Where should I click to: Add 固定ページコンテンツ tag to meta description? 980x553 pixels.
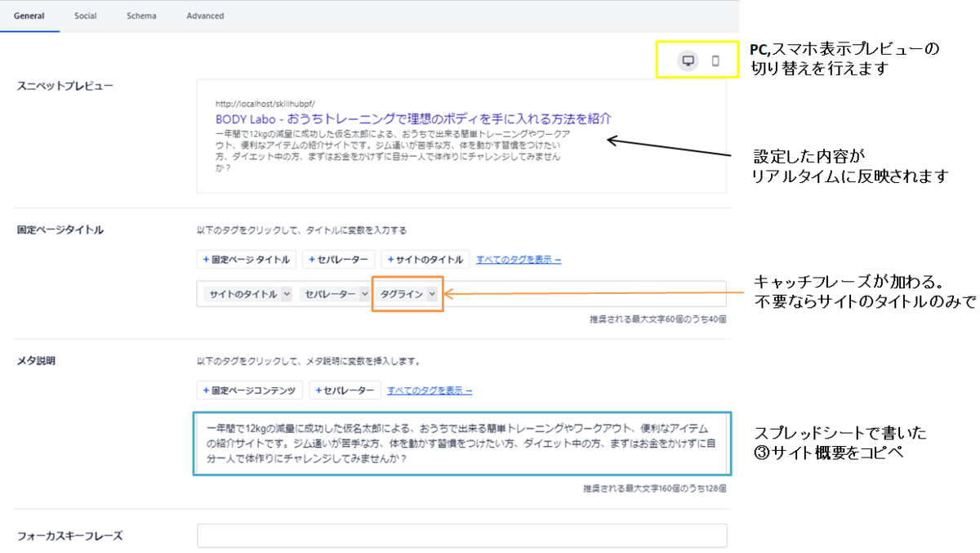(250, 390)
